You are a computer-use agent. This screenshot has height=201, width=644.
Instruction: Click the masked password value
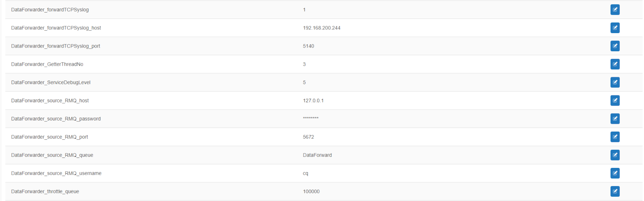tap(311, 118)
